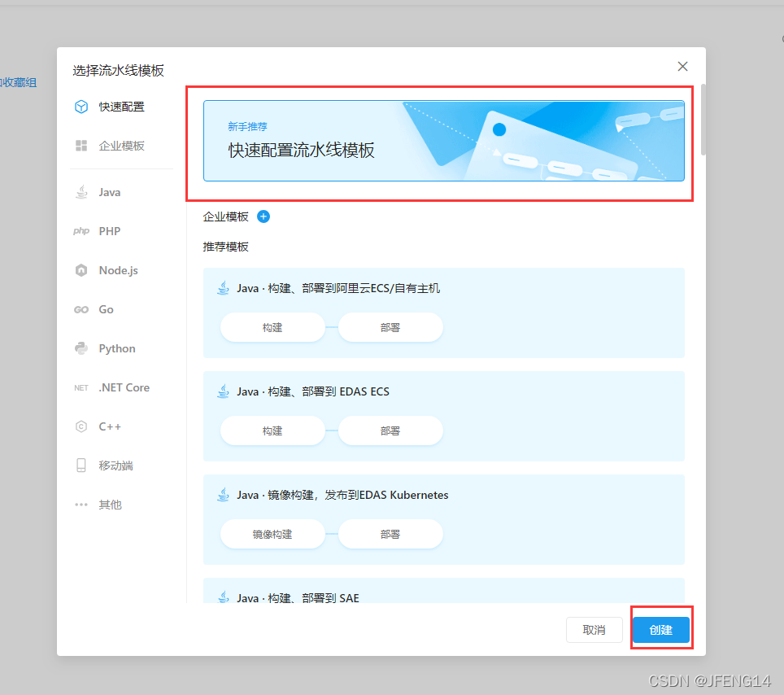Click 镜像构建 stage in EDAS Kubernetes template

tap(272, 535)
